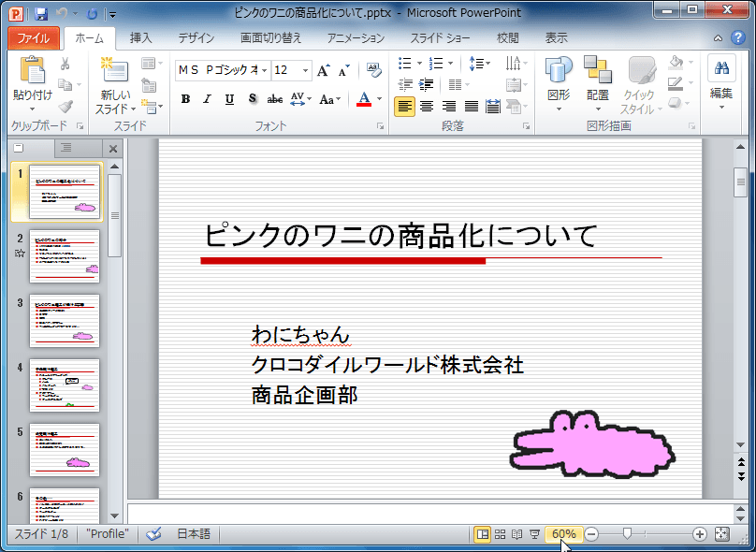Open font color dropdown arrow
This screenshot has width=756, height=552.
point(380,99)
